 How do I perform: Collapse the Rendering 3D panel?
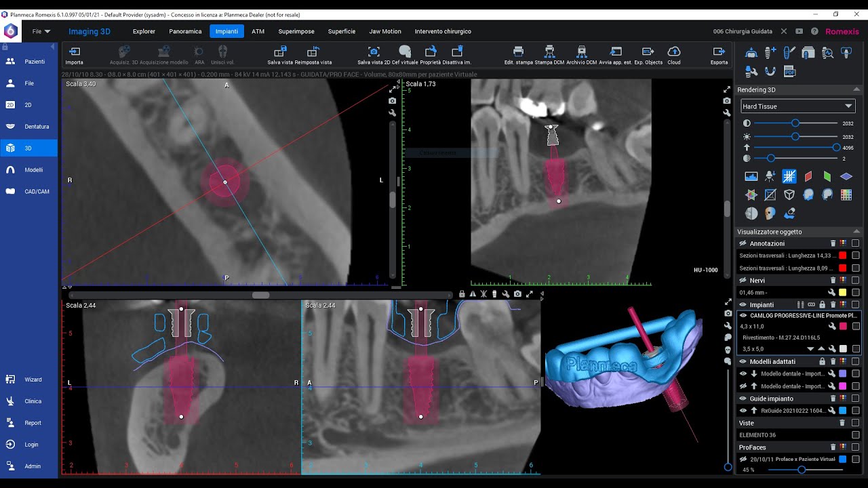click(x=857, y=89)
